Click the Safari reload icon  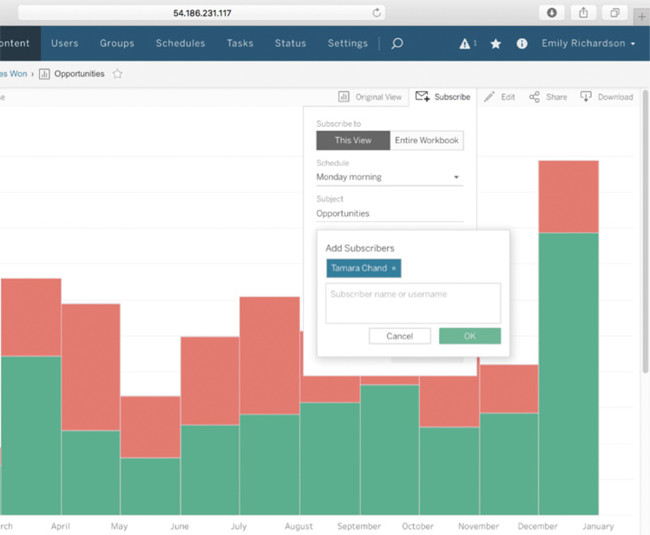(x=377, y=13)
